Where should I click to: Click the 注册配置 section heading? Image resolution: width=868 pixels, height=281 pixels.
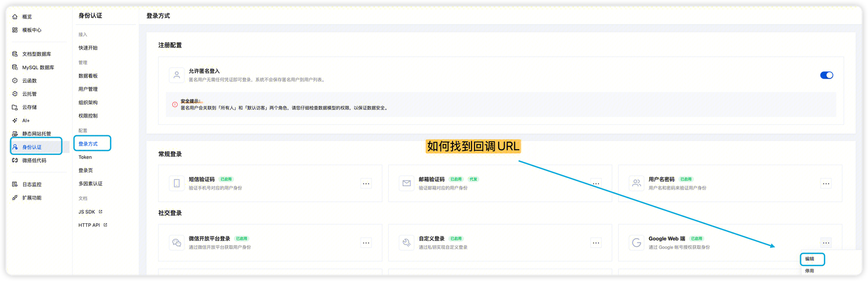point(170,45)
